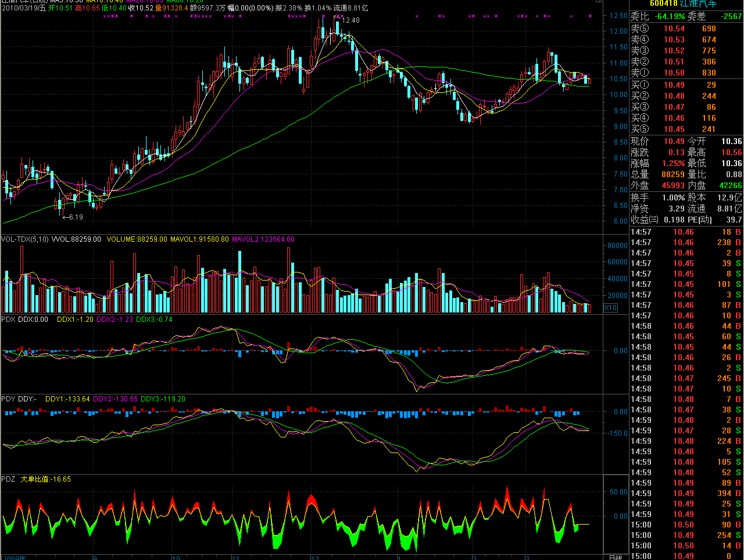Viewport: 744px width, 560px height.
Task: Click the 量比 value 0.88
Action: [x=734, y=174]
